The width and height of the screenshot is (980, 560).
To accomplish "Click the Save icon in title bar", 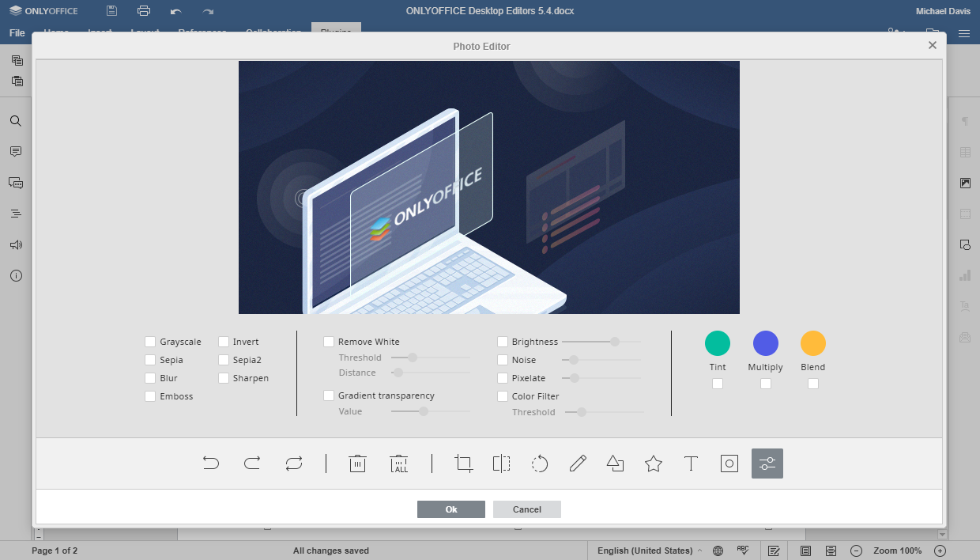I will tap(112, 11).
